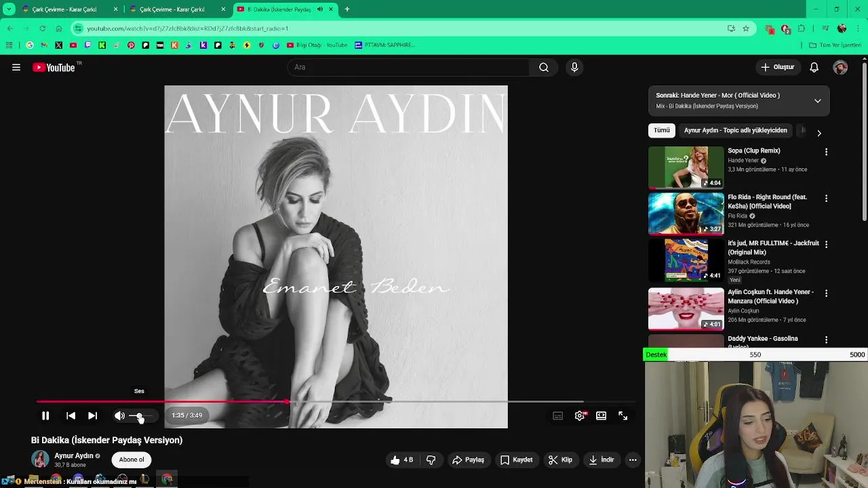Screen dimensions: 868x488
Task: Click Abone ol subscribe button
Action: 132,460
